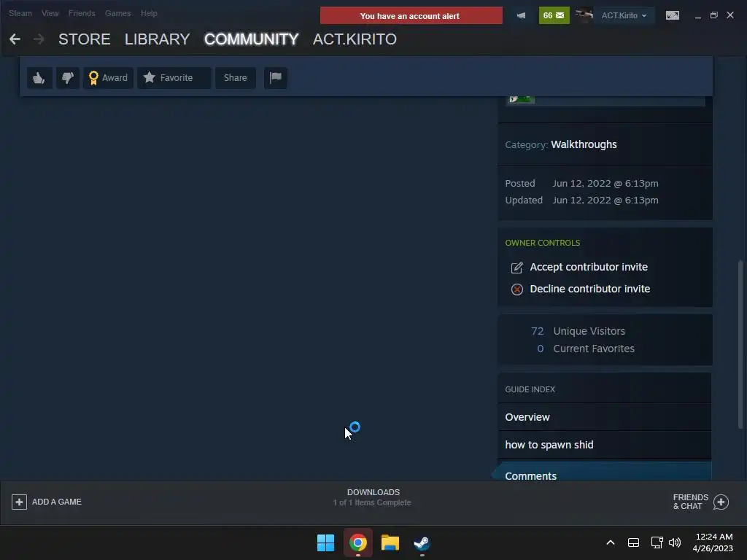Rate the guide with thumbs down

(x=68, y=77)
